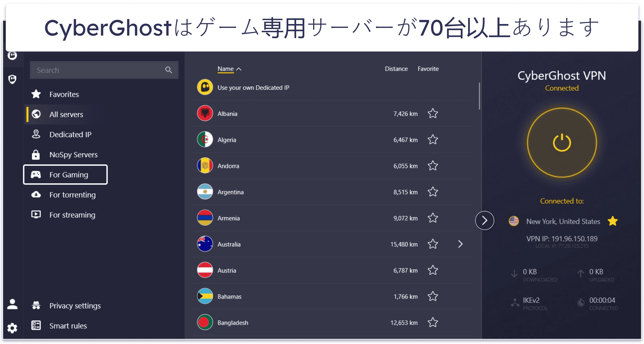
Task: Favorite the Albania server with its star
Action: click(433, 113)
